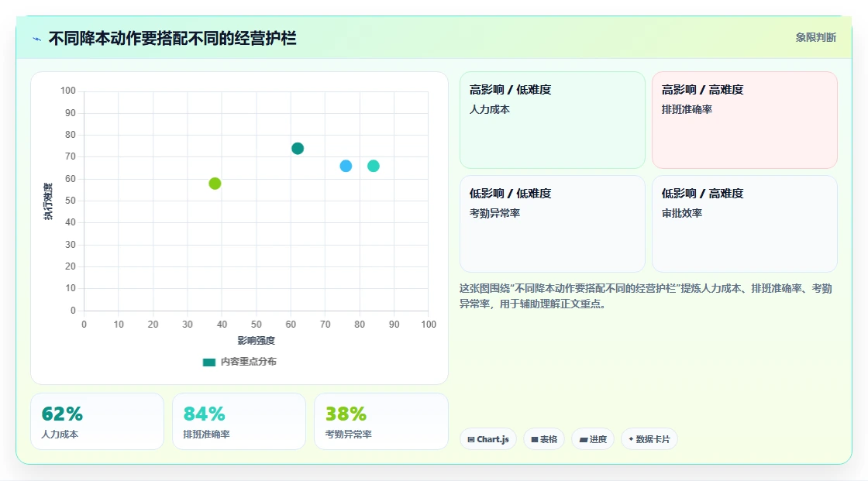The image size is (868, 481).
Task: Click the dark teal scatter point
Action: coord(298,149)
